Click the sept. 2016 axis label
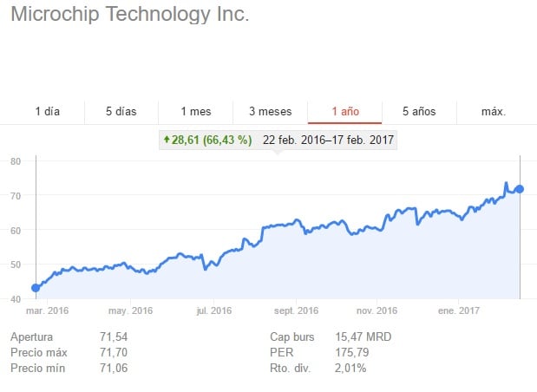The image size is (537, 392). tap(296, 310)
